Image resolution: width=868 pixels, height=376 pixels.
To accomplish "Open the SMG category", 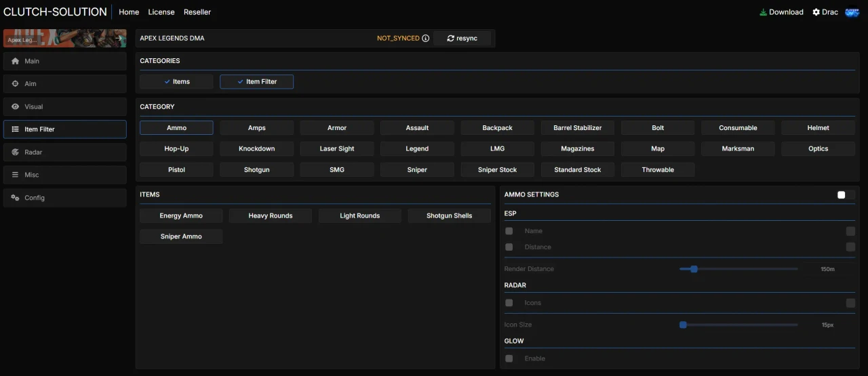I will point(337,170).
